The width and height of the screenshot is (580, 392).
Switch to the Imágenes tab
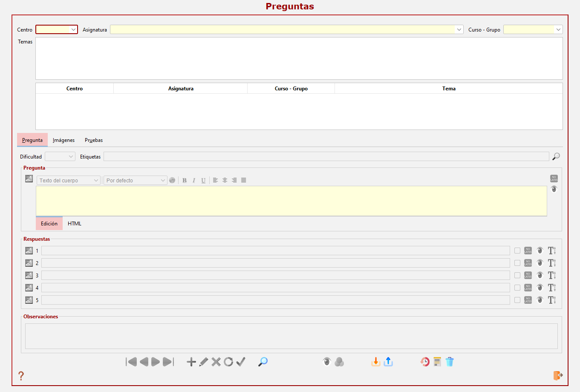point(63,140)
